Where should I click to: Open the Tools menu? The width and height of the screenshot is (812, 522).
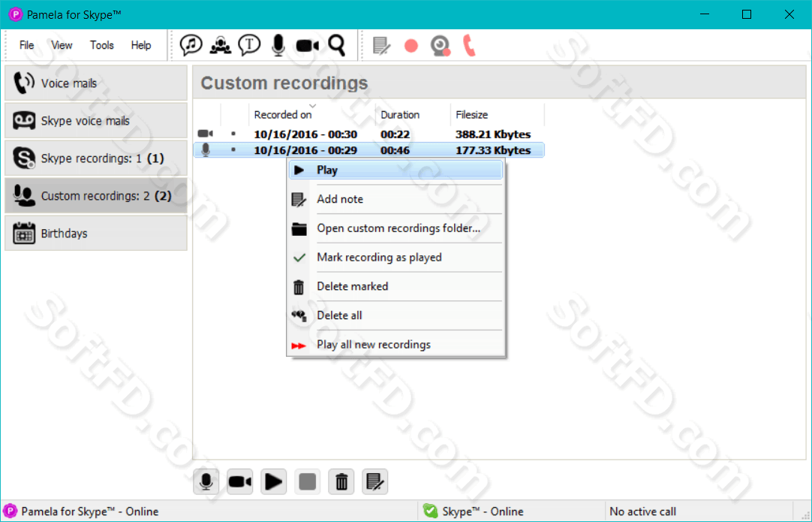pyautogui.click(x=101, y=45)
